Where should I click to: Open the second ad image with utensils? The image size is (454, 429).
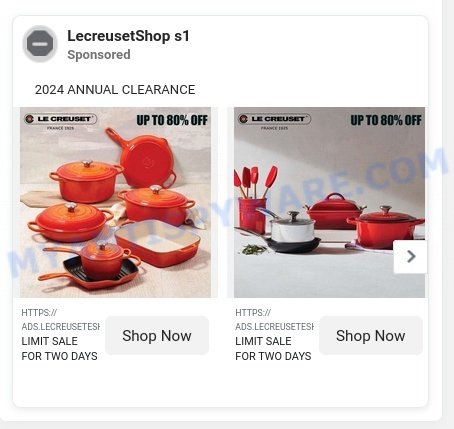click(329, 202)
